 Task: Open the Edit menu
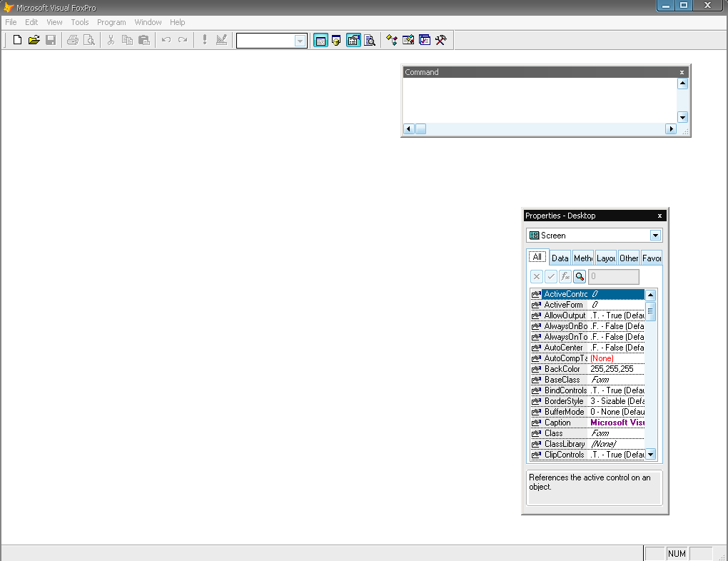31,22
